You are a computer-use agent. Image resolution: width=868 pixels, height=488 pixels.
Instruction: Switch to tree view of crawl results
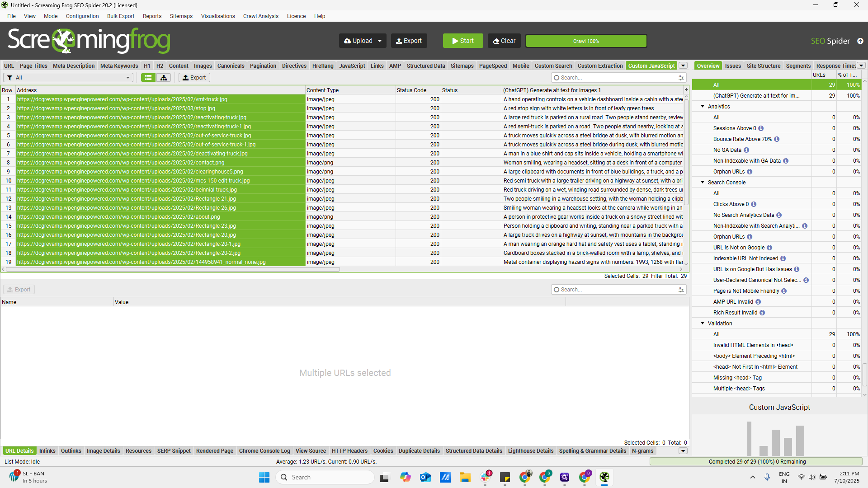point(163,77)
